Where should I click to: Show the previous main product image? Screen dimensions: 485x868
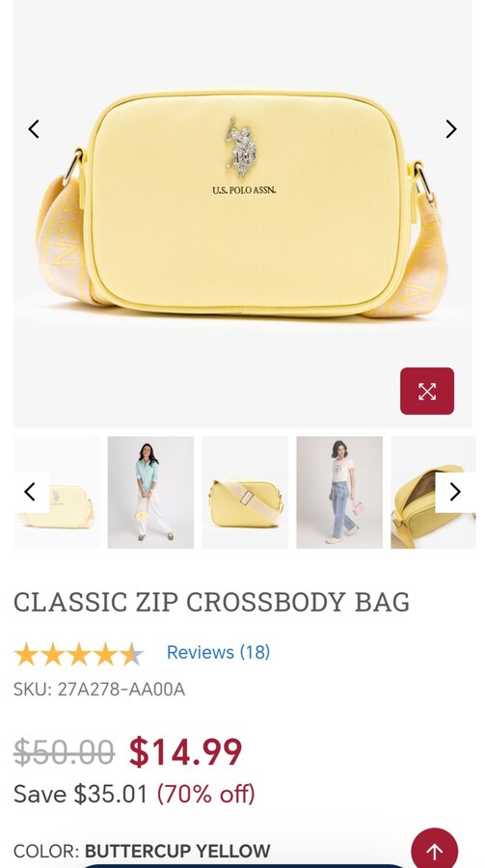(x=34, y=129)
